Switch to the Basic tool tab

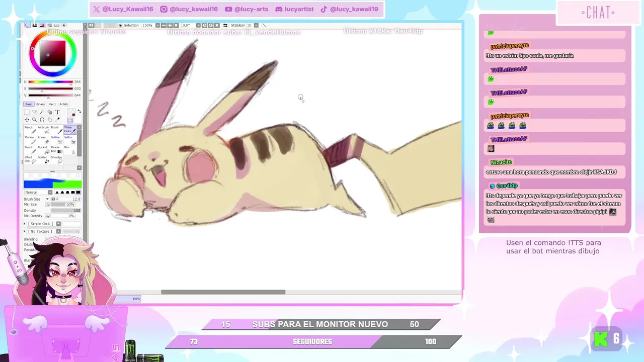[29, 104]
